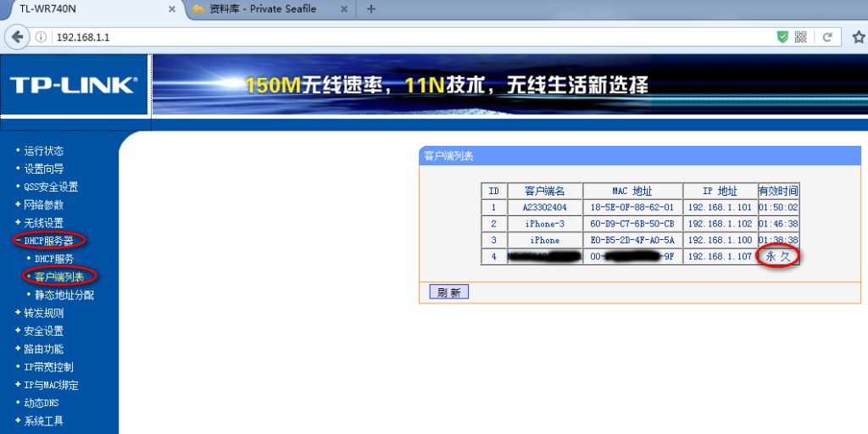Open the site information icon
868x434 pixels.
point(42,37)
